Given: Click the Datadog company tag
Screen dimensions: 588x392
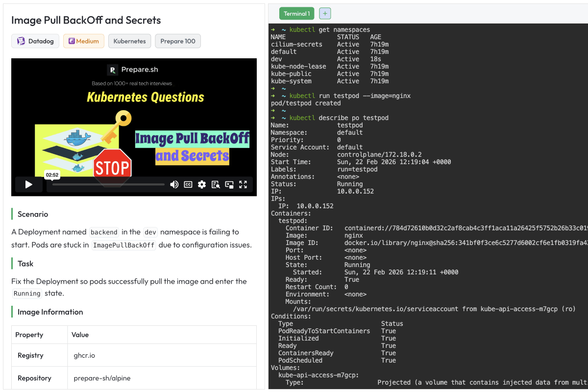Looking at the screenshot, I should (x=35, y=41).
